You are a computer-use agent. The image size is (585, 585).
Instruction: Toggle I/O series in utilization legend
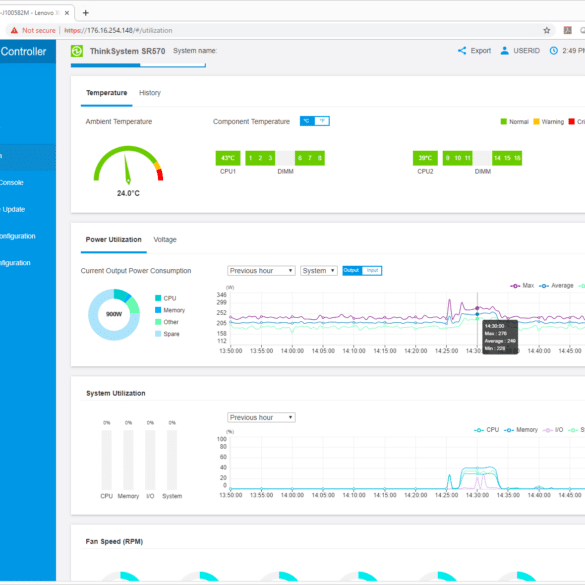[553, 430]
